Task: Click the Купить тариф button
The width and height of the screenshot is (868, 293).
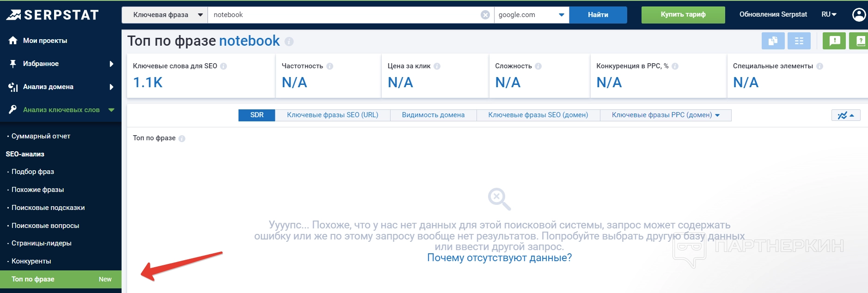Action: coord(683,15)
